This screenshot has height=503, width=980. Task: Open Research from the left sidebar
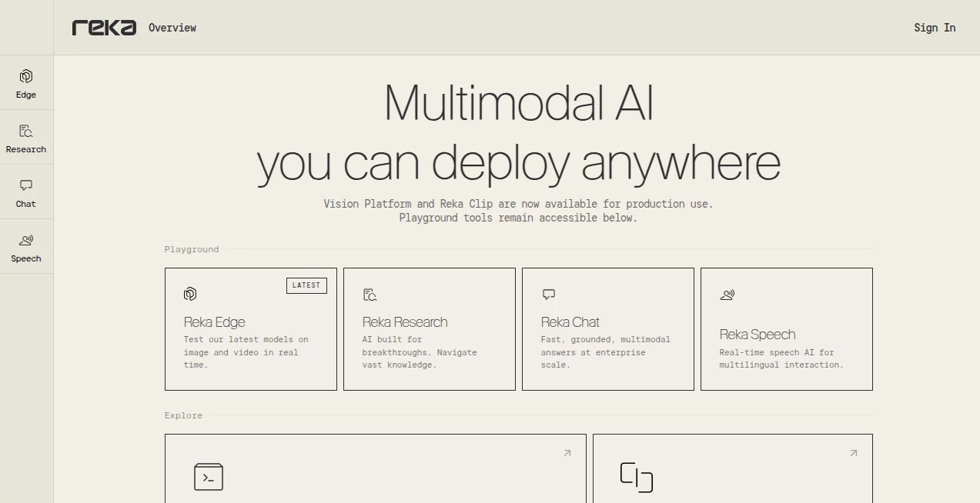point(26,138)
